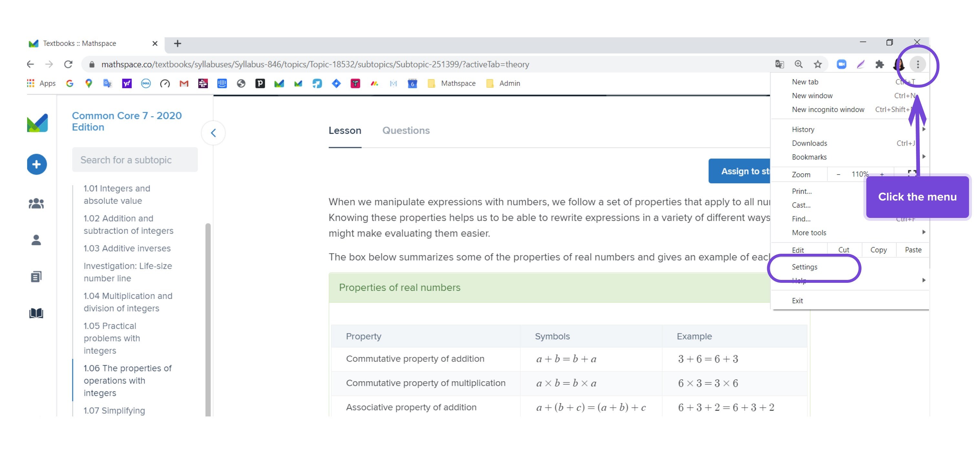This screenshot has height=451, width=980.
Task: Open the Zoom extension icon
Action: click(x=841, y=64)
